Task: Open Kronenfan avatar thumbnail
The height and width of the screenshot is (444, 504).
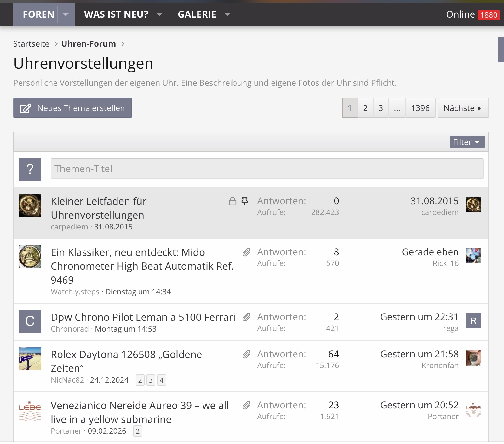Action: click(473, 358)
